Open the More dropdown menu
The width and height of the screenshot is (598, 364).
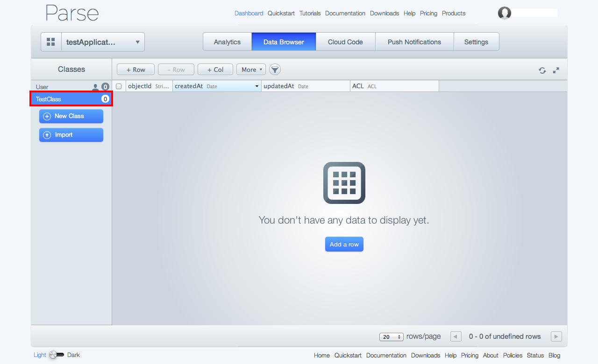point(251,70)
